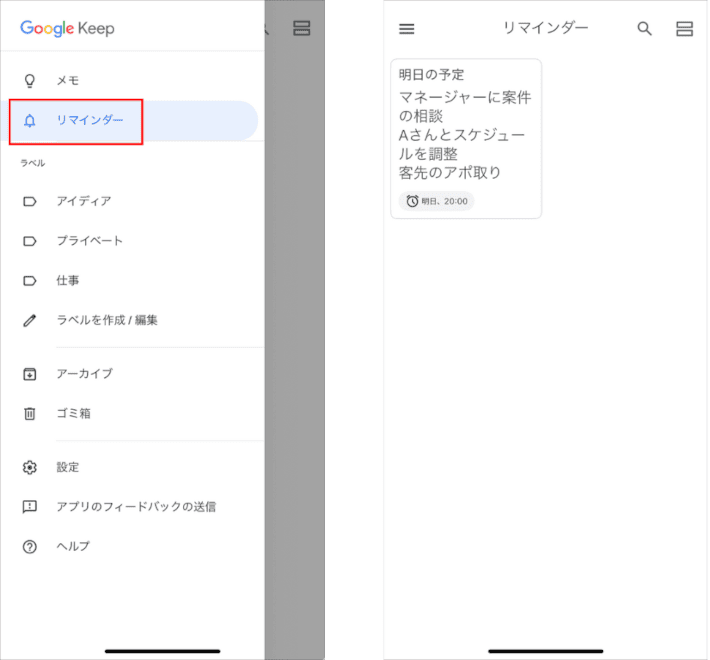Click the lightbulb icon next to メモ
This screenshot has height=660, width=710.
[30, 80]
